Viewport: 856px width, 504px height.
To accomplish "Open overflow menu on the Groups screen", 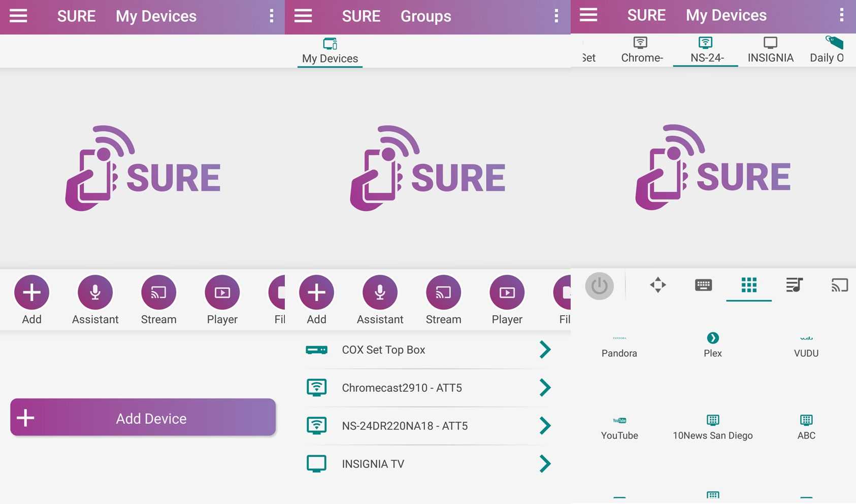I will (556, 16).
